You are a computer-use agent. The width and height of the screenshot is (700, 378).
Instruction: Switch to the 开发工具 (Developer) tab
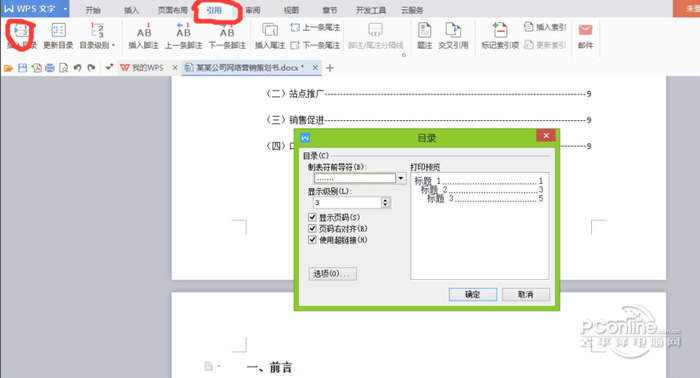tap(371, 10)
